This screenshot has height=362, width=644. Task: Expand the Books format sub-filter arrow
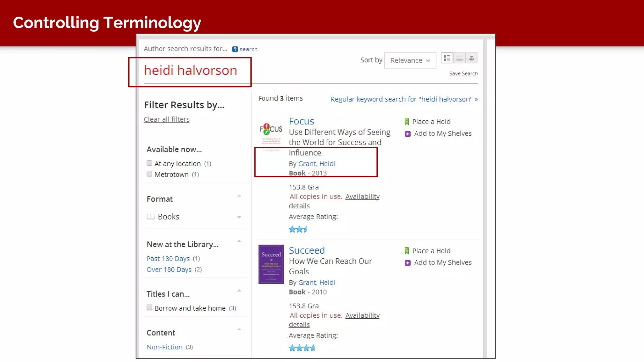click(239, 217)
